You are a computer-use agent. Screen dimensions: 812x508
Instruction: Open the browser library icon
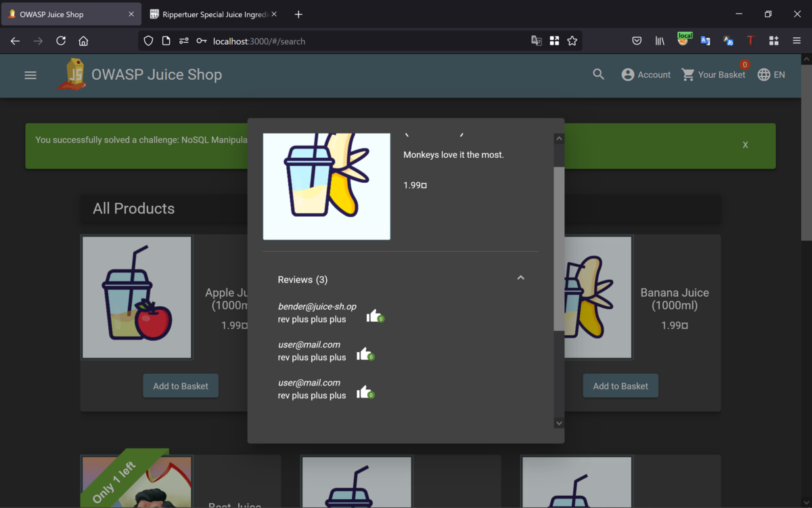[x=660, y=41]
